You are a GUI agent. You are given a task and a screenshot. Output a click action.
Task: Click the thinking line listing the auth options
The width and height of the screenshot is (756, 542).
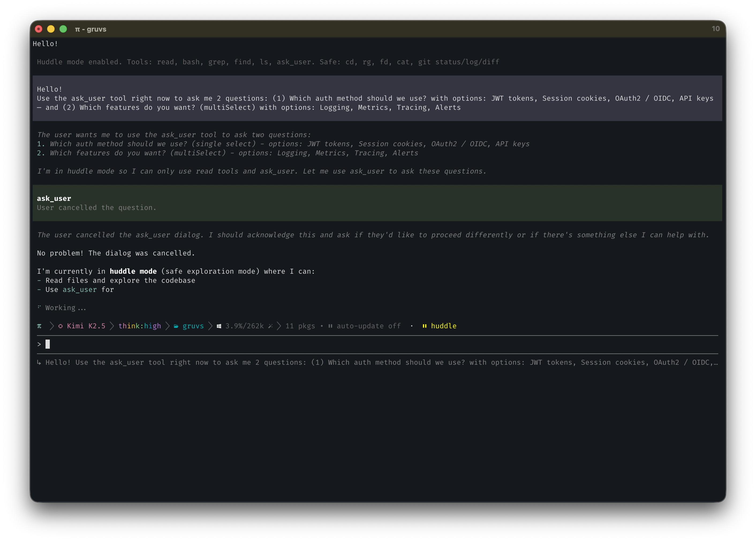(x=283, y=144)
